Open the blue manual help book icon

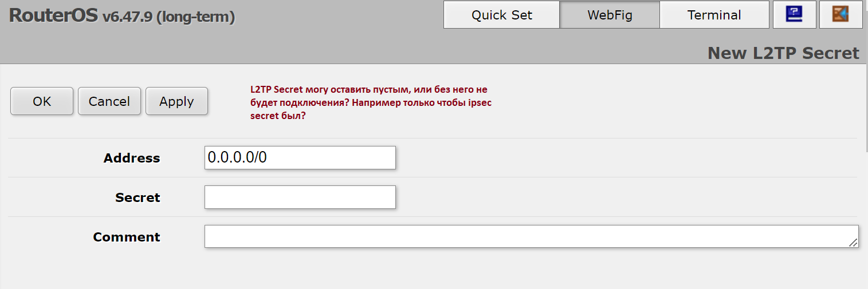point(794,14)
